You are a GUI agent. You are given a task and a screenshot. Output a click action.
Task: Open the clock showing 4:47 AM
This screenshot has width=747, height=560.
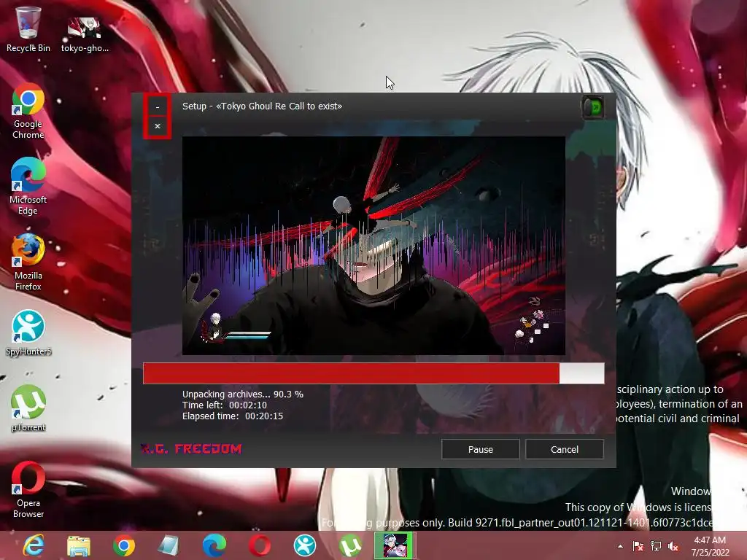710,546
